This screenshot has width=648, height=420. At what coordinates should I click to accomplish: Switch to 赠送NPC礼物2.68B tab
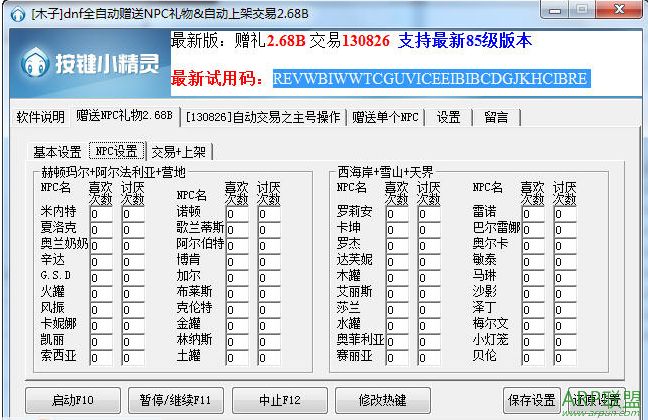click(124, 116)
